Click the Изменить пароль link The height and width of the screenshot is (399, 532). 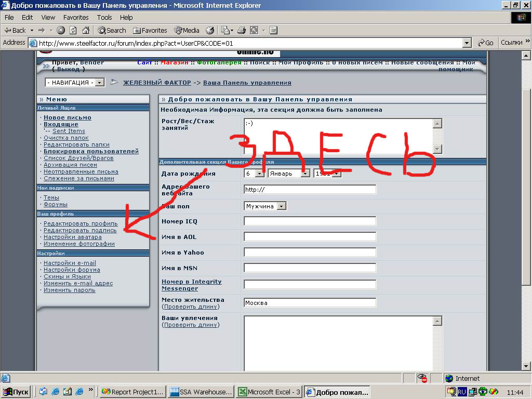click(69, 290)
